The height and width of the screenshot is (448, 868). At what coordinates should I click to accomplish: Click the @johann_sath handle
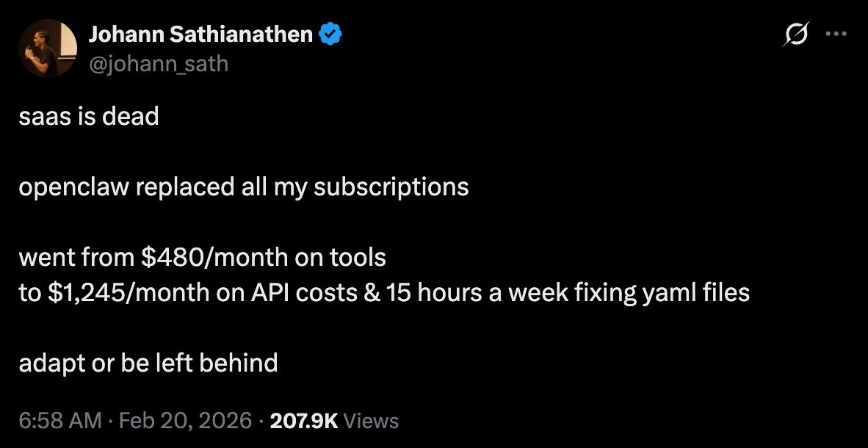158,64
